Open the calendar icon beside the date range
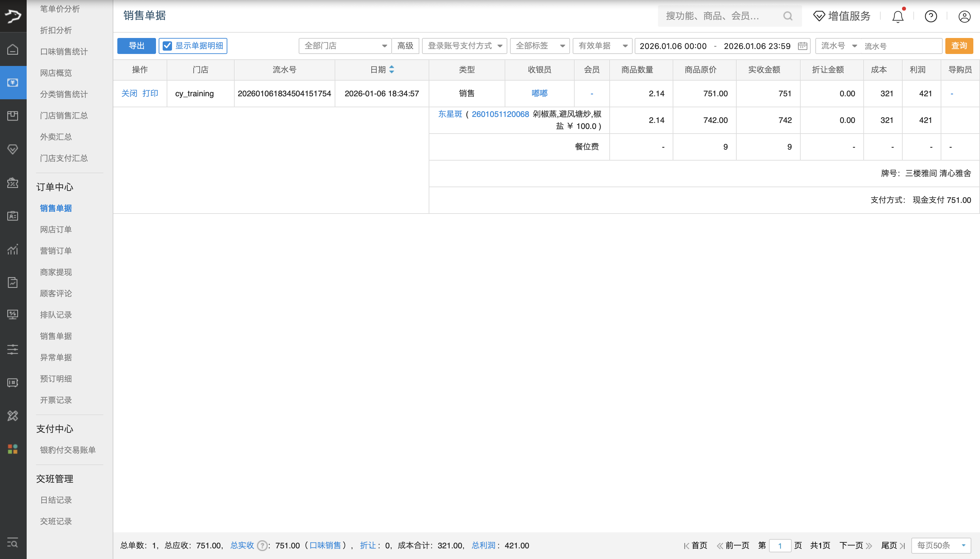The image size is (980, 559). [803, 46]
